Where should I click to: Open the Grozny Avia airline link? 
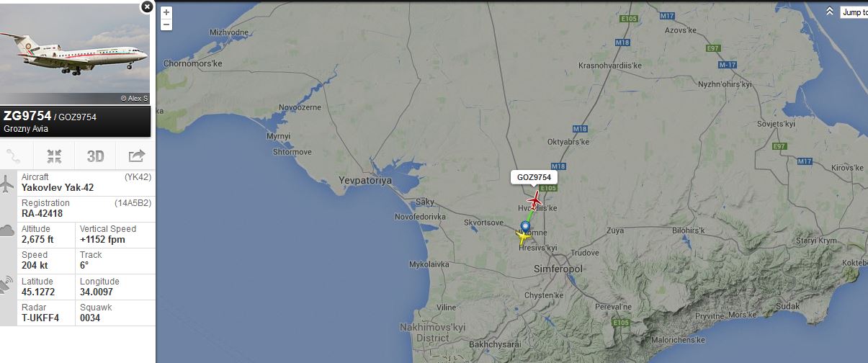(x=27, y=129)
